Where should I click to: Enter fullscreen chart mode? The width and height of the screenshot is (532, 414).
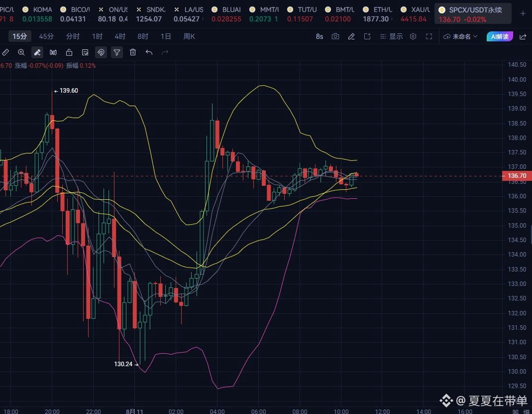429,36
